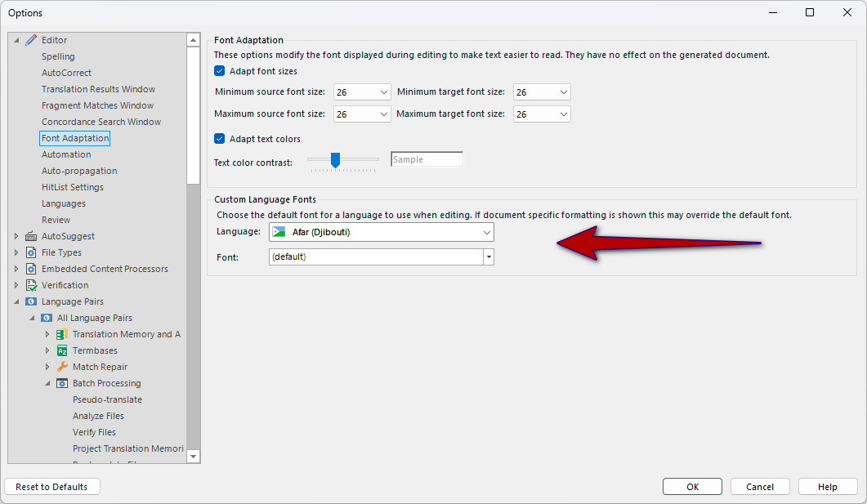Expand the AutoSuggest tree node
The width and height of the screenshot is (867, 504).
(x=16, y=235)
